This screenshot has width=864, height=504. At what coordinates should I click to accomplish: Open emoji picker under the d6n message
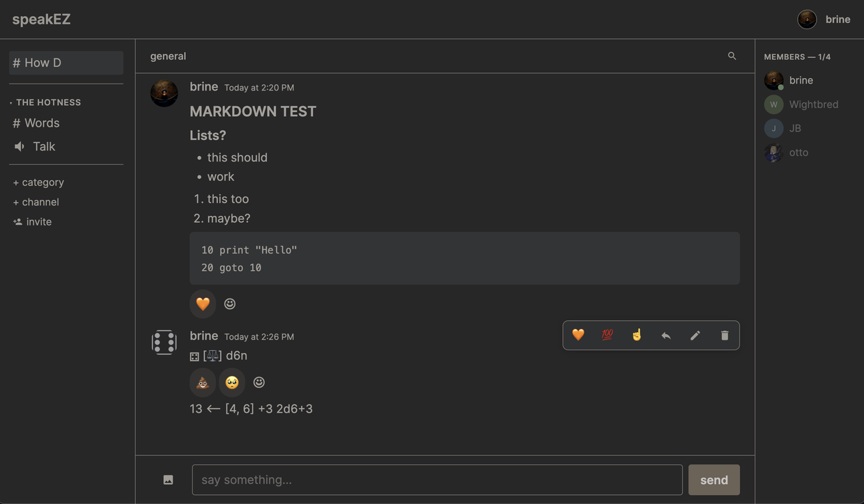pos(259,382)
